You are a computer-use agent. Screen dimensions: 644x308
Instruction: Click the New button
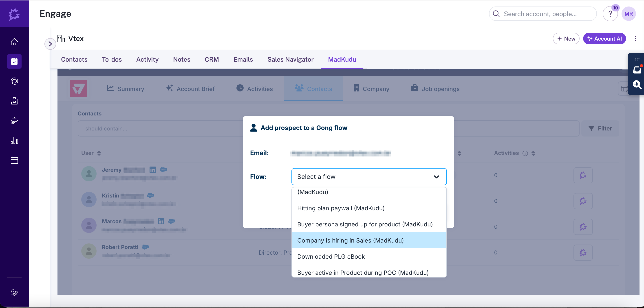(x=566, y=39)
